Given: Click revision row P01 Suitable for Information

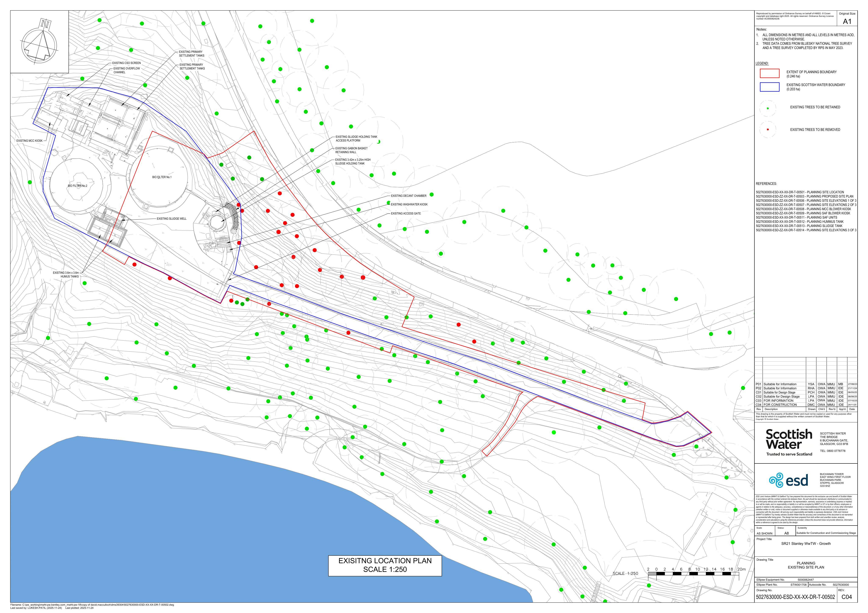Looking at the screenshot, I should coord(806,384).
